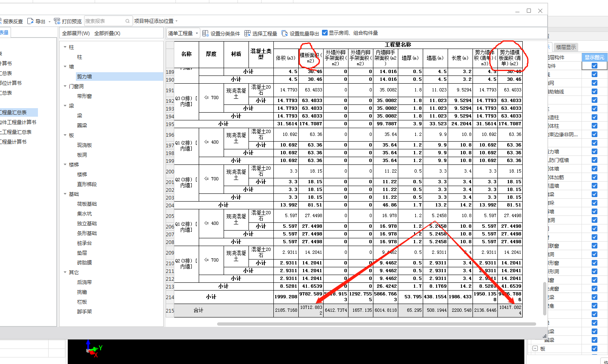This screenshot has height=364, width=608.
Task: Open 工程量汇总表 highlighted report
Action: [x=19, y=112]
